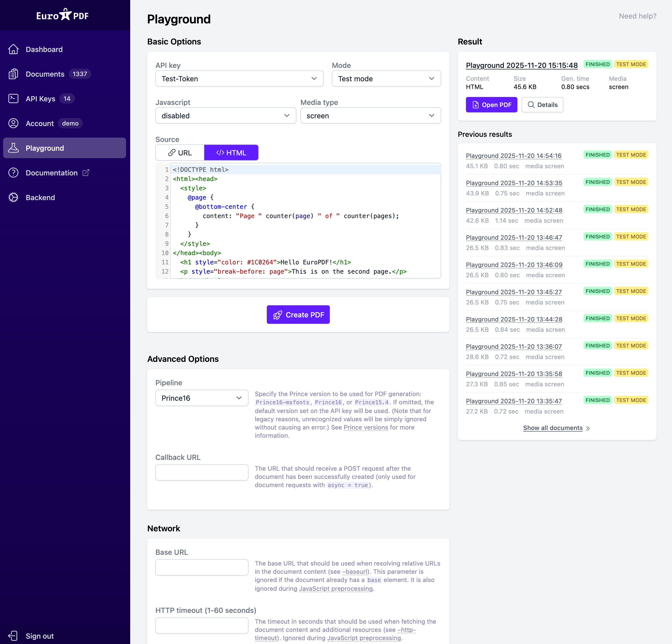Screen dimensions: 672x644
Task: Open the generated PDF
Action: pos(491,105)
